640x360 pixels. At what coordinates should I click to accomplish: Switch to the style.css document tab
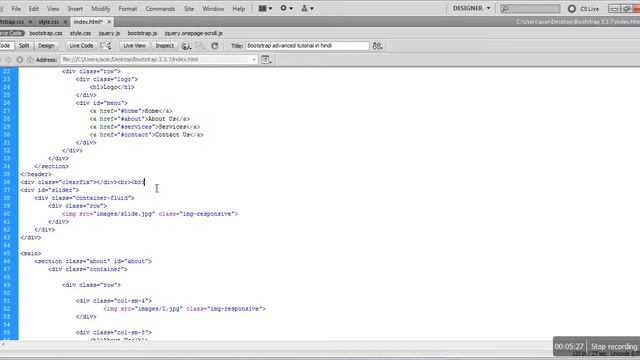pyautogui.click(x=49, y=22)
